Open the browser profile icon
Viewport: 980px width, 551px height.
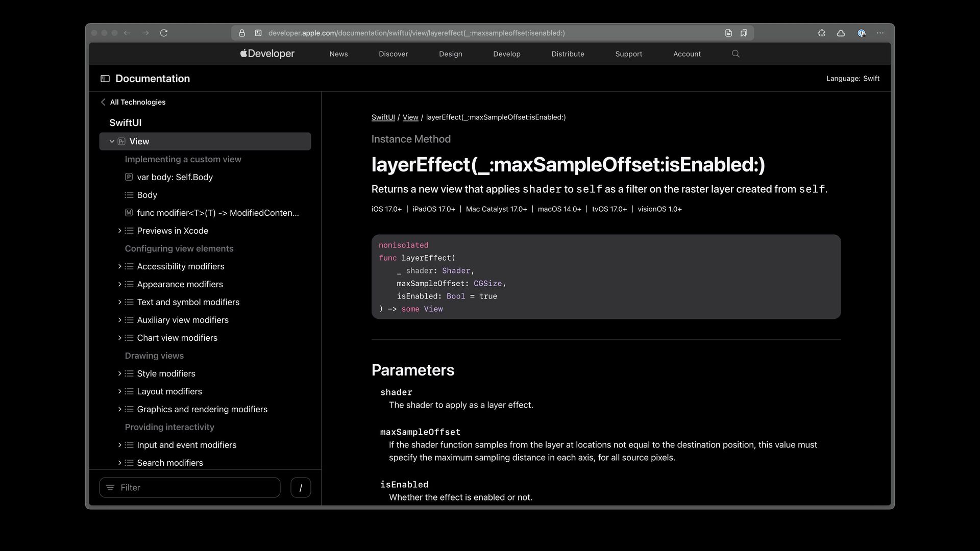pos(861,33)
